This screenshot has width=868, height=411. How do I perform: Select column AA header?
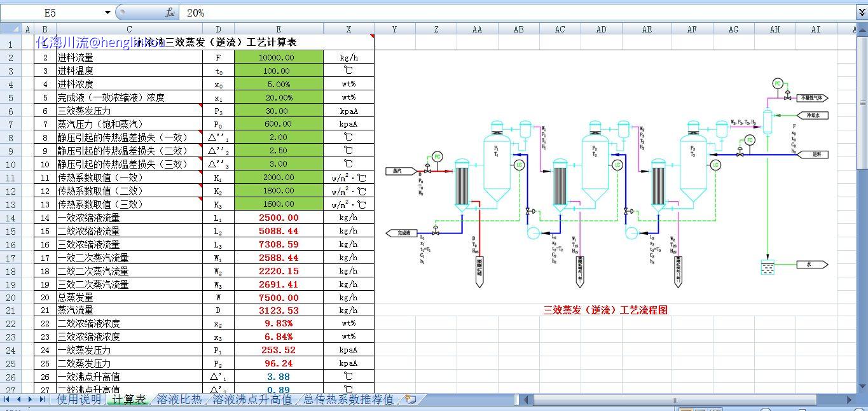[477, 29]
